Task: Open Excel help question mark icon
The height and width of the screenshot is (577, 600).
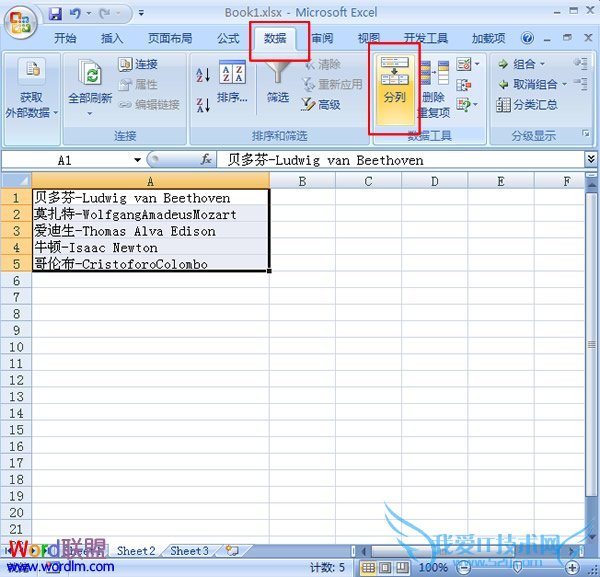Action: coord(527,38)
